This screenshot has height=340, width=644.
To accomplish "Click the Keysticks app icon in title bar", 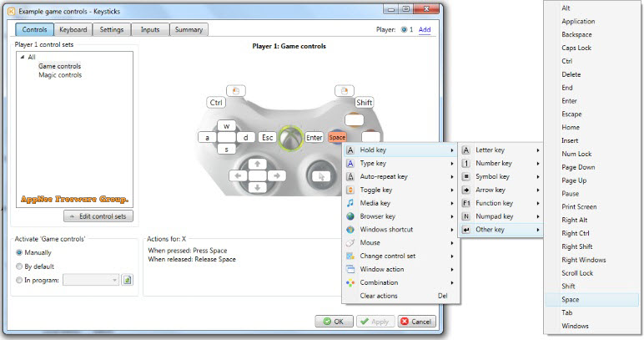I will tap(12, 12).
